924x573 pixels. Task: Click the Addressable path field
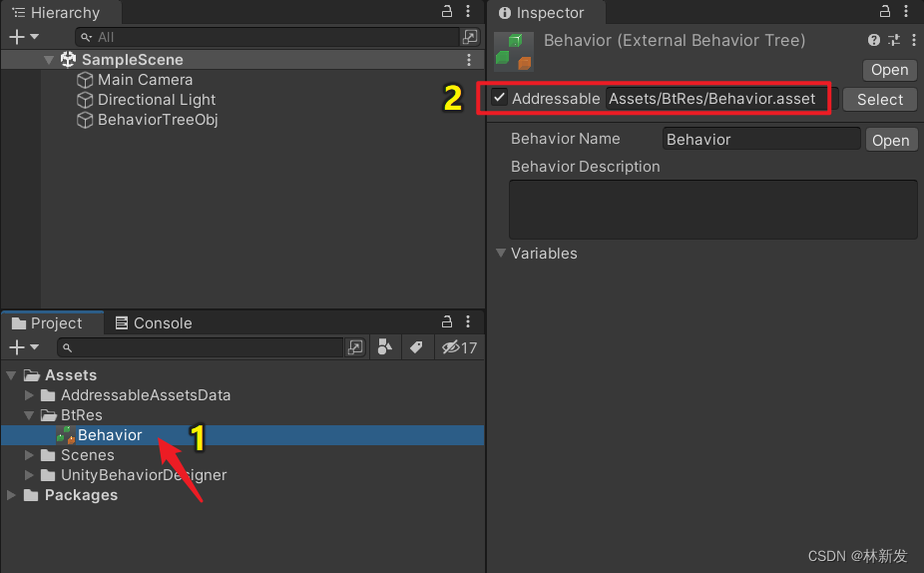pyautogui.click(x=721, y=99)
